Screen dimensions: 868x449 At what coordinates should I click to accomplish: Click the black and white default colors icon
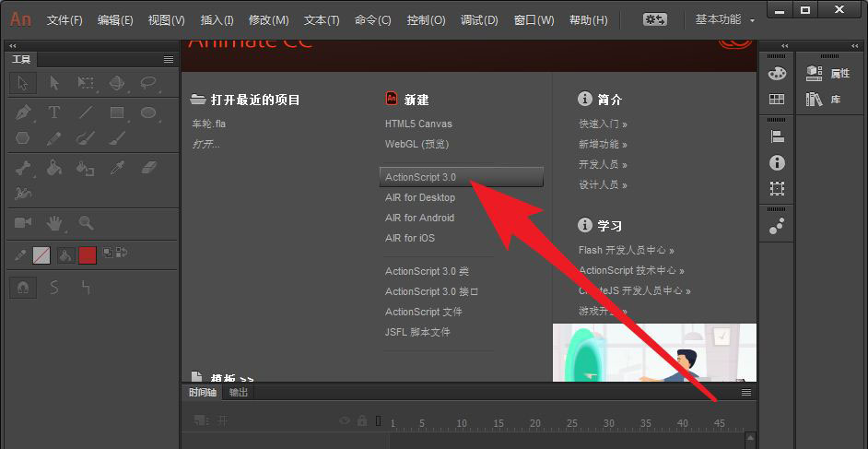[x=108, y=252]
